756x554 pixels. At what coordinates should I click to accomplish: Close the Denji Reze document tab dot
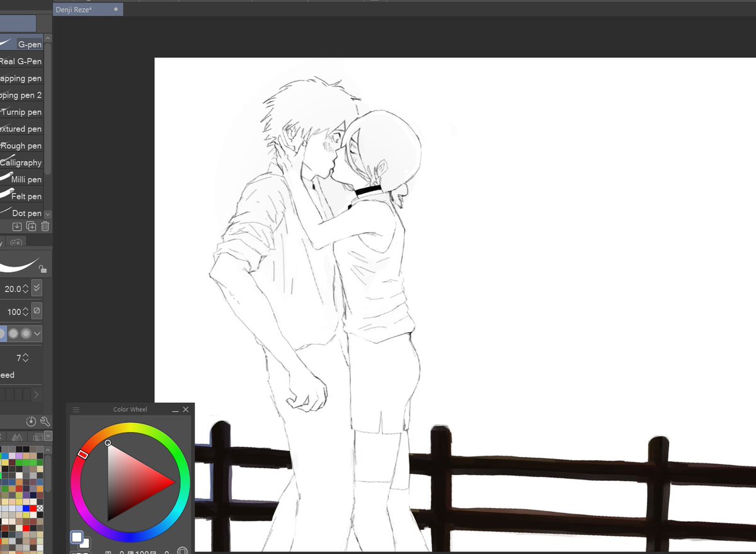[116, 9]
